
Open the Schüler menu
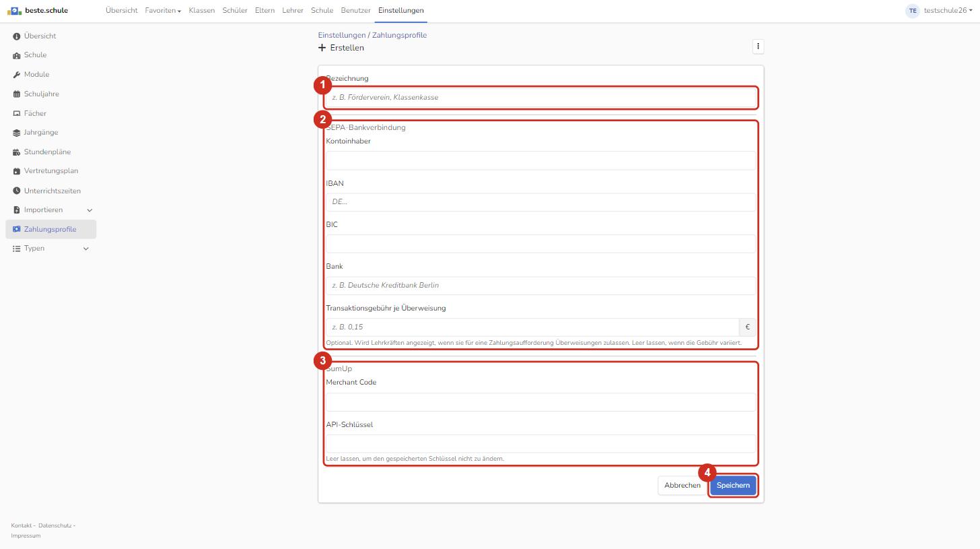coord(235,11)
